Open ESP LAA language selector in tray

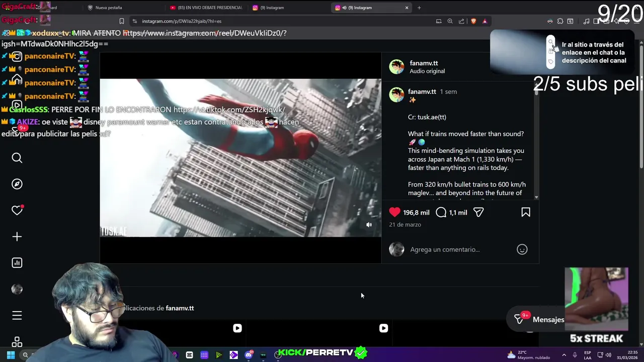click(587, 355)
